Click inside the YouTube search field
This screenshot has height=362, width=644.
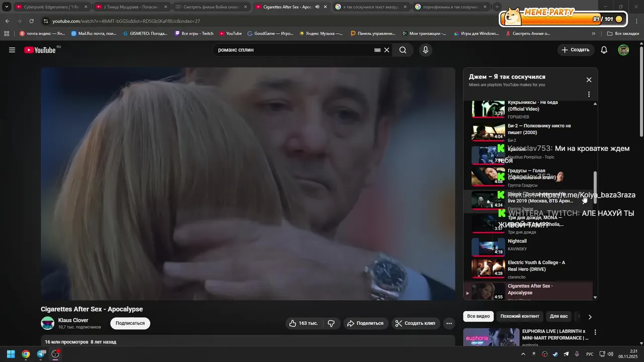tap(294, 50)
